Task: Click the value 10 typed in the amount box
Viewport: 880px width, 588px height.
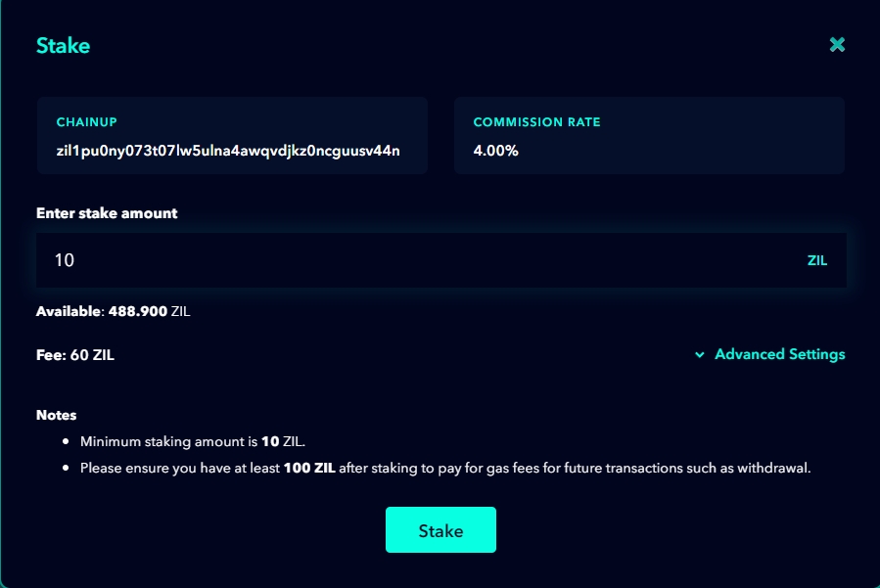Action: tap(65, 260)
